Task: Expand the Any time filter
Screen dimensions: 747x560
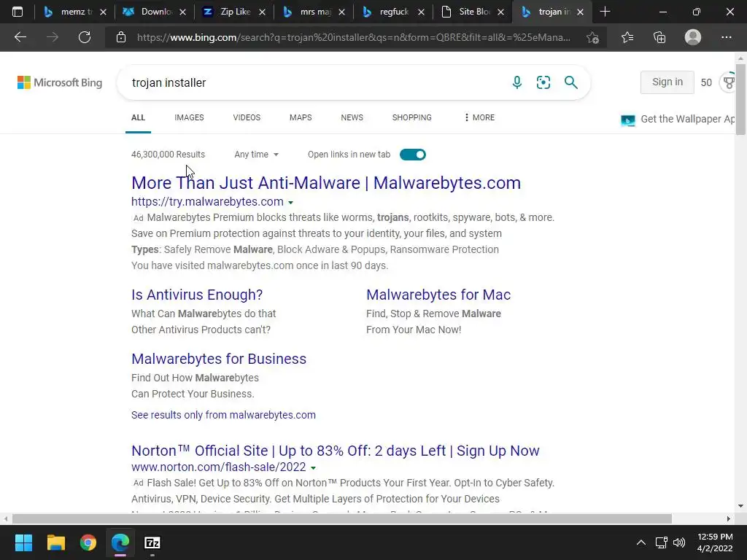Action: (x=256, y=155)
